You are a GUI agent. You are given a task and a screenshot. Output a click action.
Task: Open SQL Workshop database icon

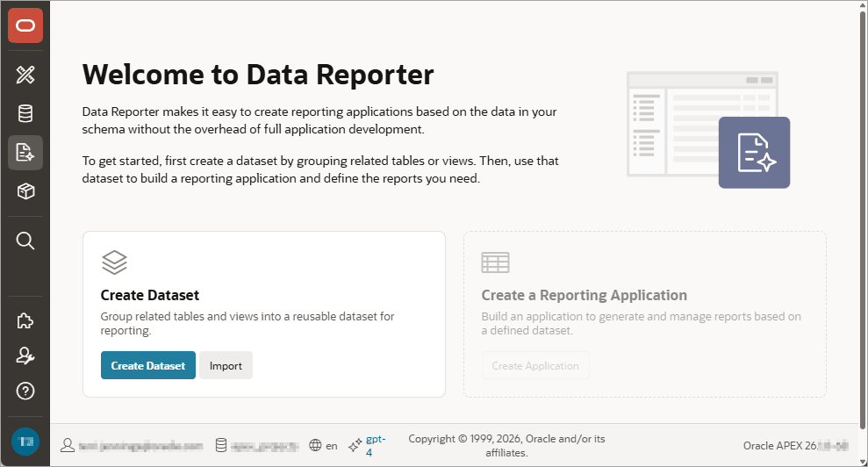(x=25, y=113)
